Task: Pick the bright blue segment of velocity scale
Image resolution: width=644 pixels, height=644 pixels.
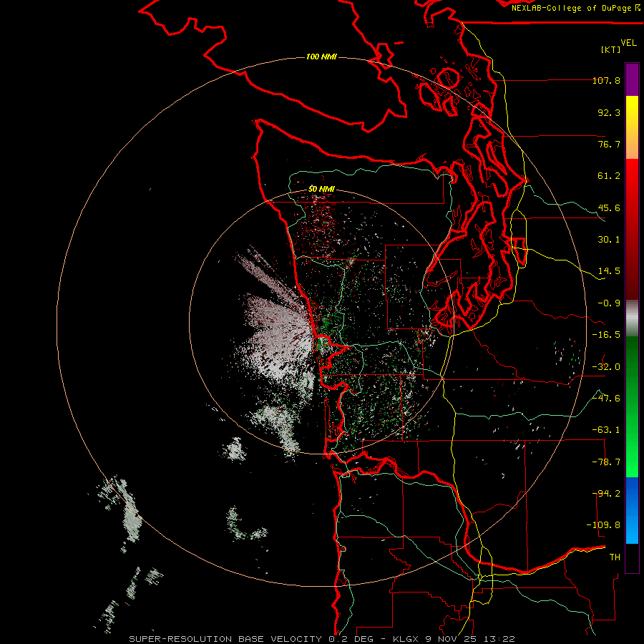Action: (632, 510)
